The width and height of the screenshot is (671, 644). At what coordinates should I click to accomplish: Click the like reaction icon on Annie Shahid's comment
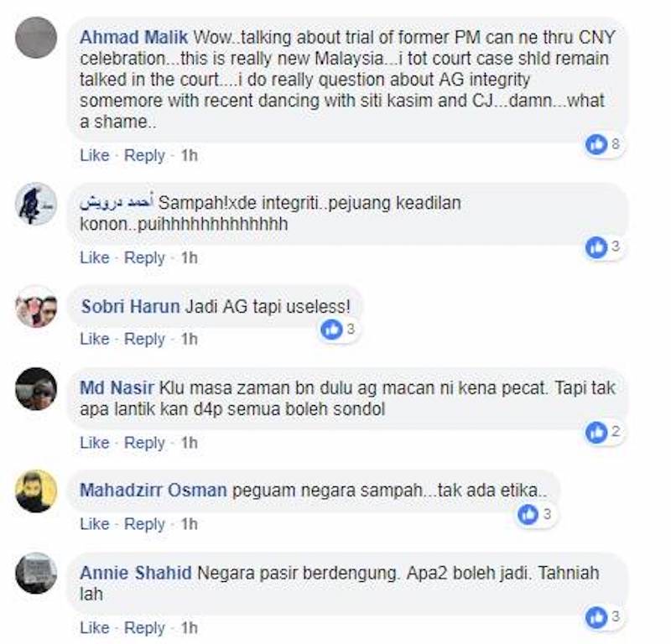pyautogui.click(x=596, y=618)
